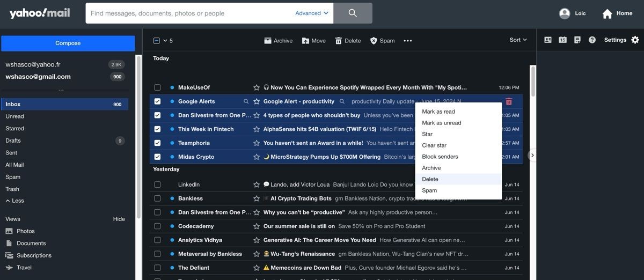
Task: Click Move in the top toolbar
Action: pyautogui.click(x=313, y=40)
